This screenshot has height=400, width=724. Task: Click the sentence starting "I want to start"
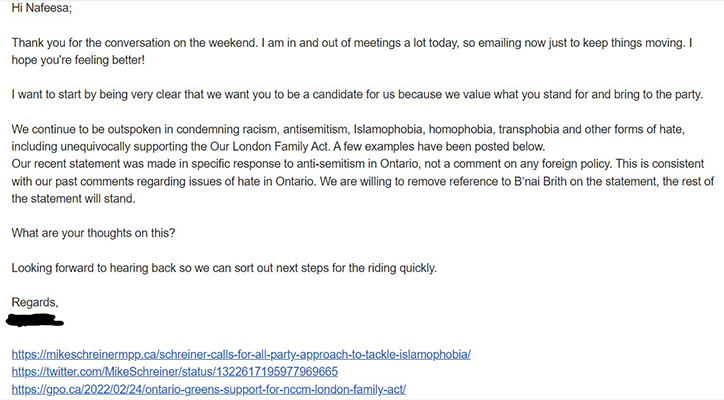pos(357,95)
